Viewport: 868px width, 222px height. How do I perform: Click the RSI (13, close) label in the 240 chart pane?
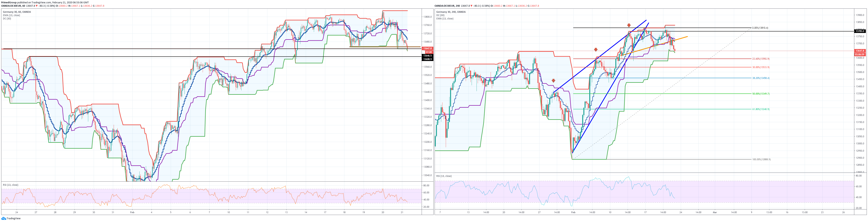coord(444,176)
